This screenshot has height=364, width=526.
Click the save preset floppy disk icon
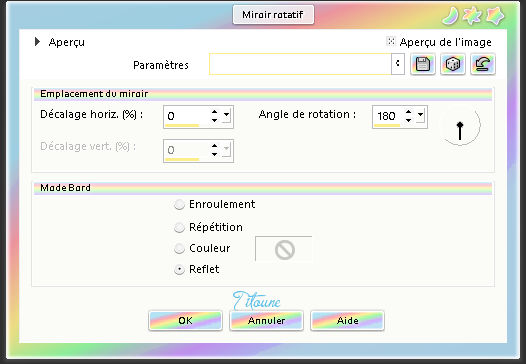423,64
